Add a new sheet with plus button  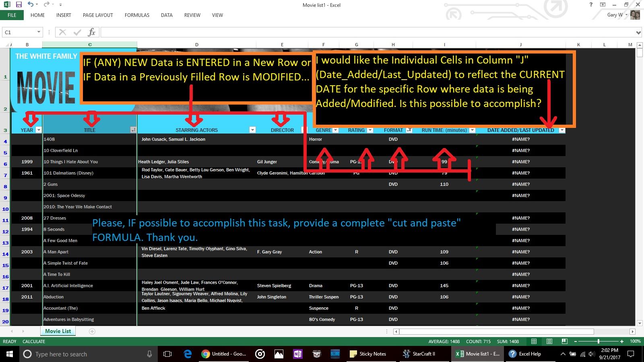point(92,331)
